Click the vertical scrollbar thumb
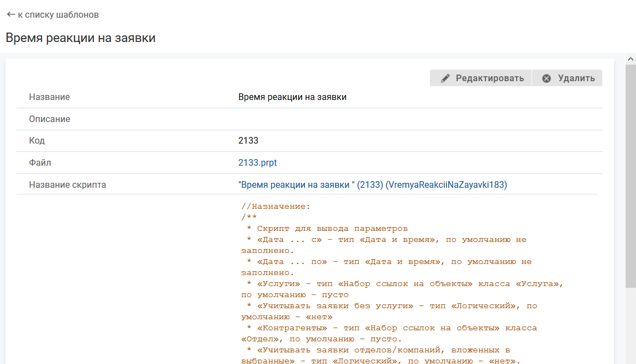 point(630,176)
